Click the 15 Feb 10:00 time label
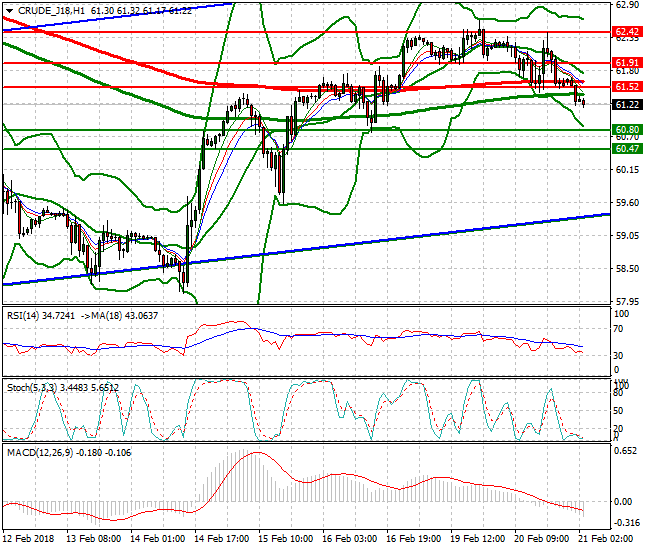Image resolution: width=650 pixels, height=550 pixels. [286, 539]
